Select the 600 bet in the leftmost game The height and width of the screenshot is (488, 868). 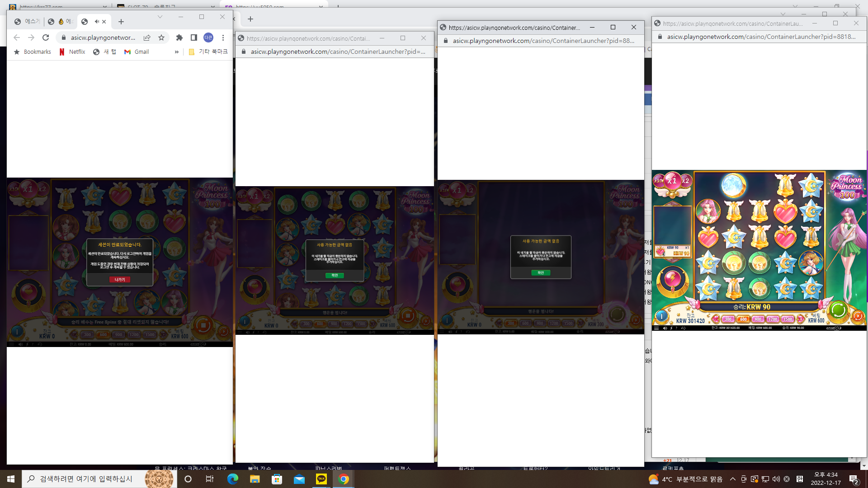click(103, 335)
